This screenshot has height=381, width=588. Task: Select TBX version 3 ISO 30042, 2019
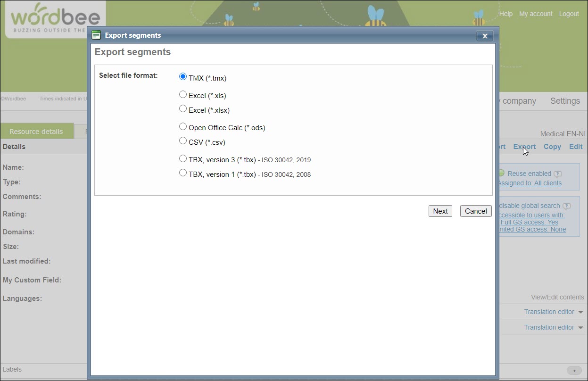183,159
